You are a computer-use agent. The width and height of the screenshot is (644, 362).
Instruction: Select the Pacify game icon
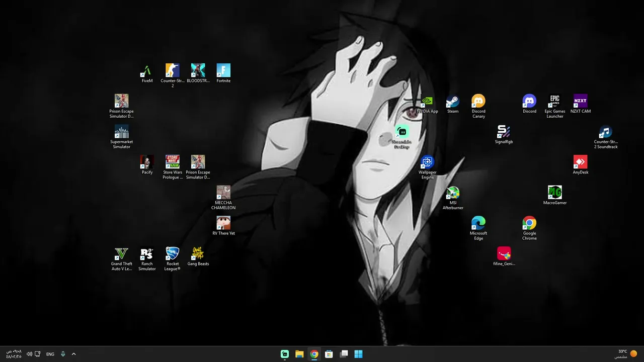click(x=147, y=165)
